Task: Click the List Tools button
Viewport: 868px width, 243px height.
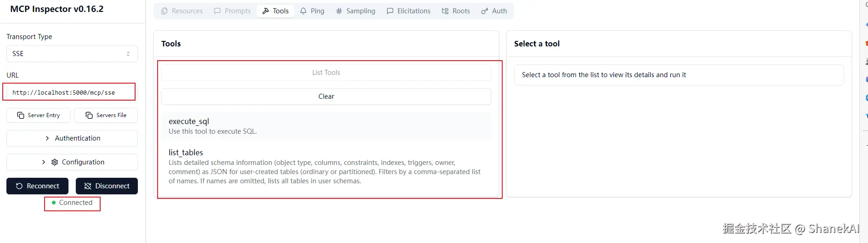Action: tap(326, 73)
